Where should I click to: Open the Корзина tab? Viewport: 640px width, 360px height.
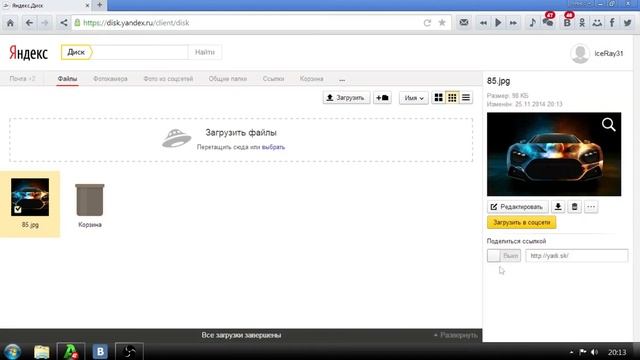pyautogui.click(x=311, y=79)
